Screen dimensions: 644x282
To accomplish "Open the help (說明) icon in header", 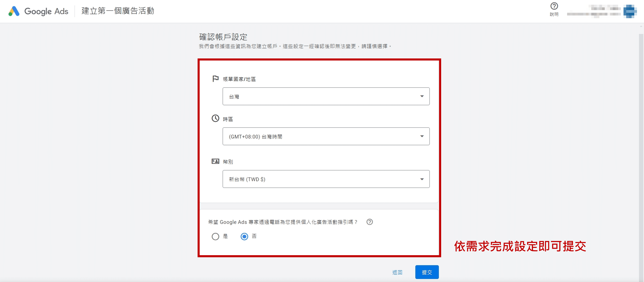I will tap(554, 6).
